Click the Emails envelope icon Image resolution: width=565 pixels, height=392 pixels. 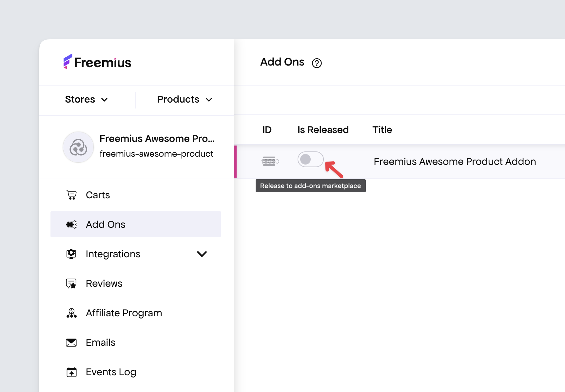click(71, 343)
